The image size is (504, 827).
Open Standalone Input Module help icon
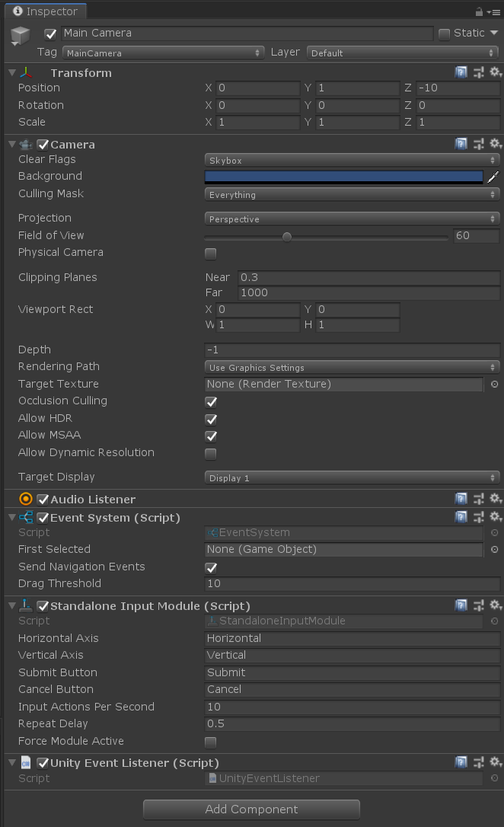click(461, 605)
